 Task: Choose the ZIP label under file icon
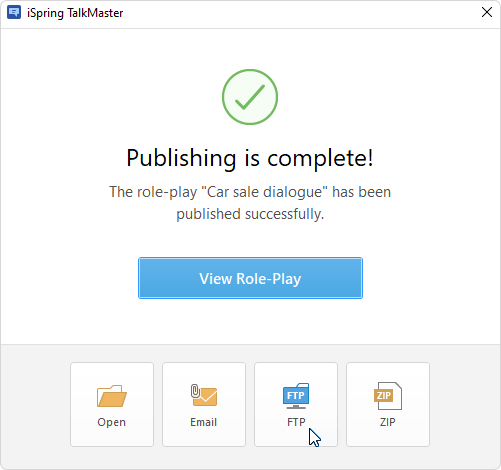coord(388,422)
